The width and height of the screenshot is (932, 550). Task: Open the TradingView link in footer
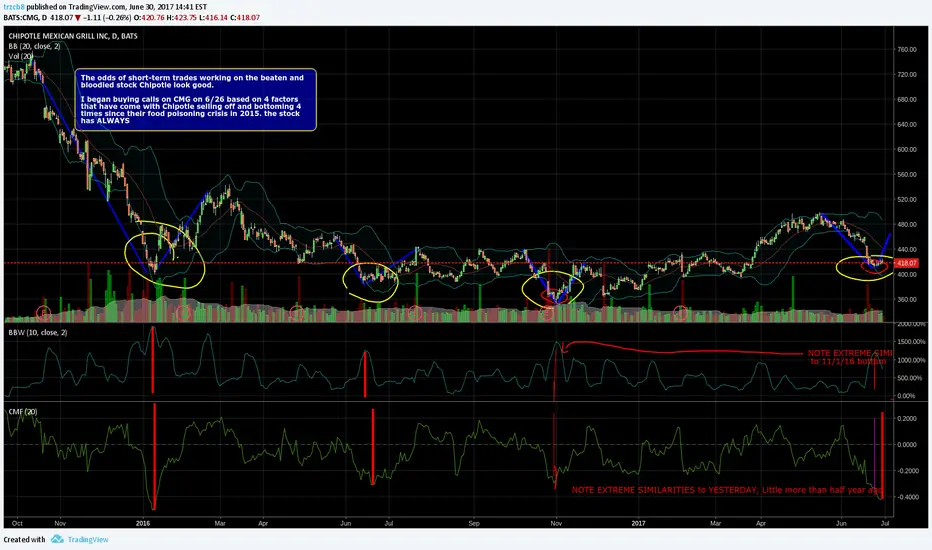click(88, 539)
